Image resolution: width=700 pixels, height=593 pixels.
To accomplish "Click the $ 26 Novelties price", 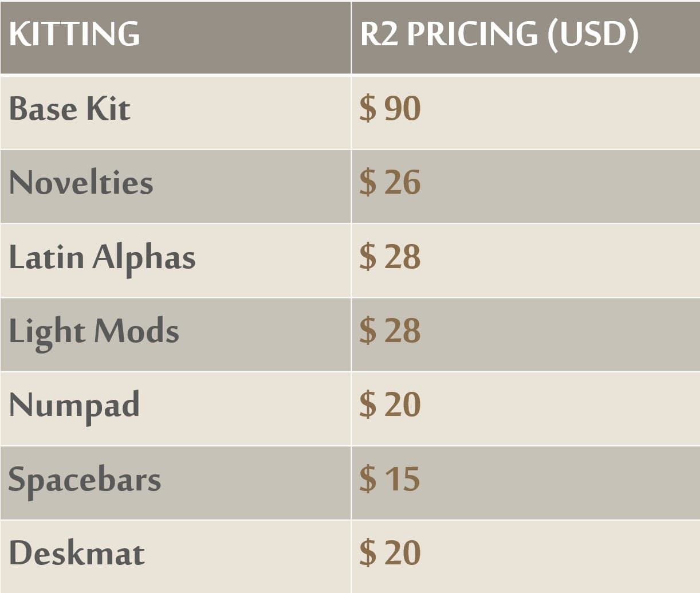I will coord(390,183).
